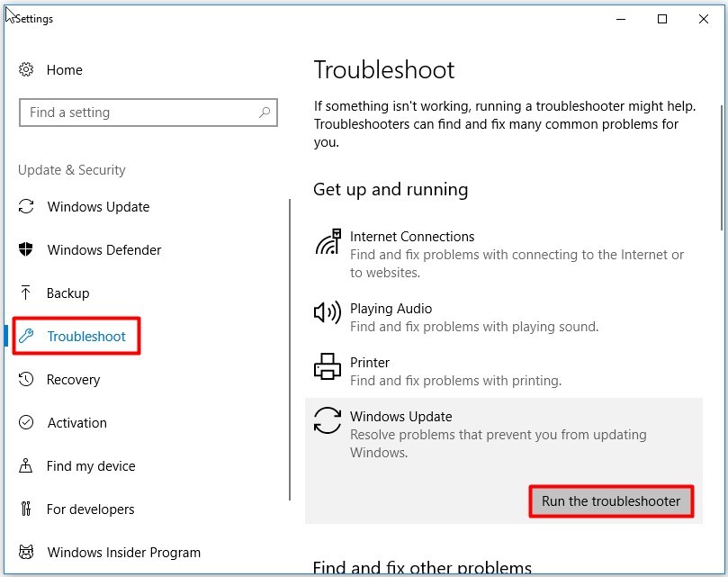The image size is (728, 577).
Task: Click 'Resolve problems that prevent you from updating' text
Action: click(499, 435)
